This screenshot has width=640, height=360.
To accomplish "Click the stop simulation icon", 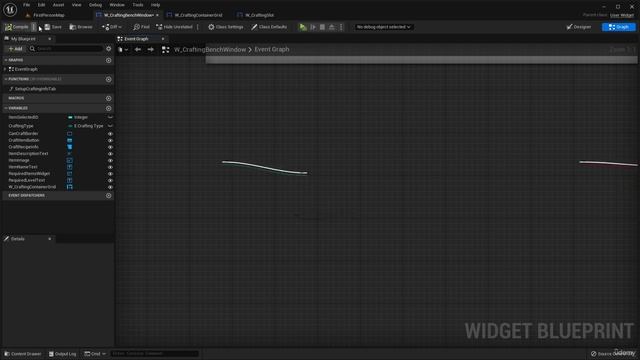I will click(322, 27).
